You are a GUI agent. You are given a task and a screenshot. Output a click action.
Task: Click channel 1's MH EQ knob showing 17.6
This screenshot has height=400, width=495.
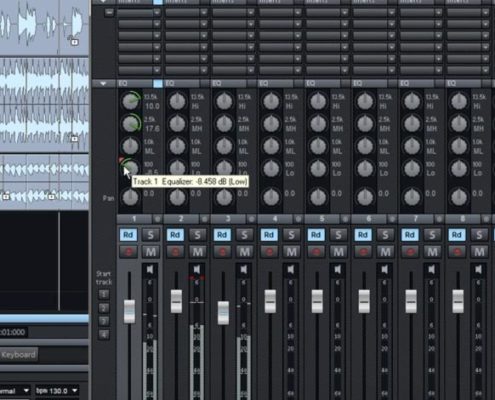(x=130, y=123)
